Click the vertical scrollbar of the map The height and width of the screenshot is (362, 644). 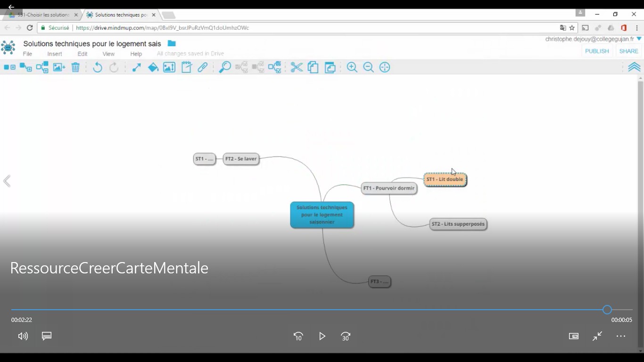(x=640, y=214)
